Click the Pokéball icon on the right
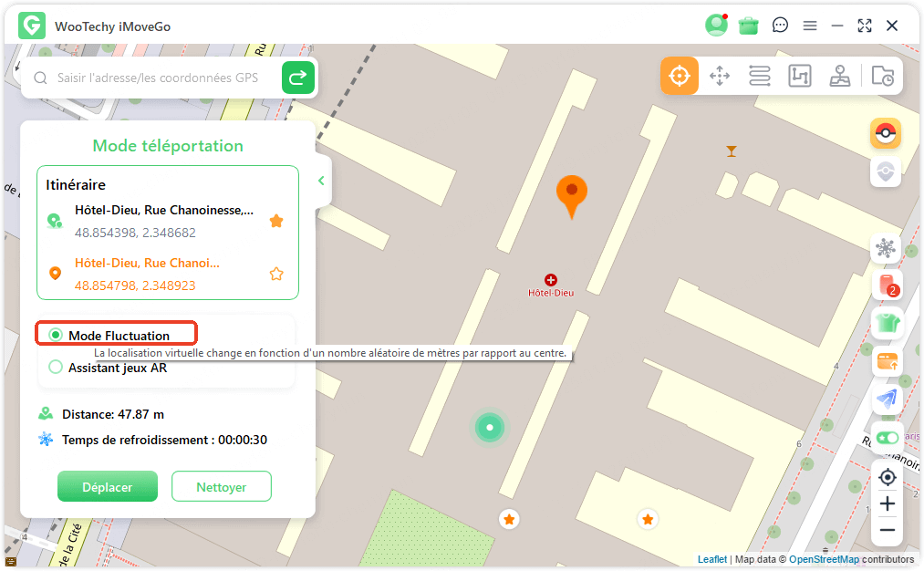924x571 pixels. coord(885,134)
